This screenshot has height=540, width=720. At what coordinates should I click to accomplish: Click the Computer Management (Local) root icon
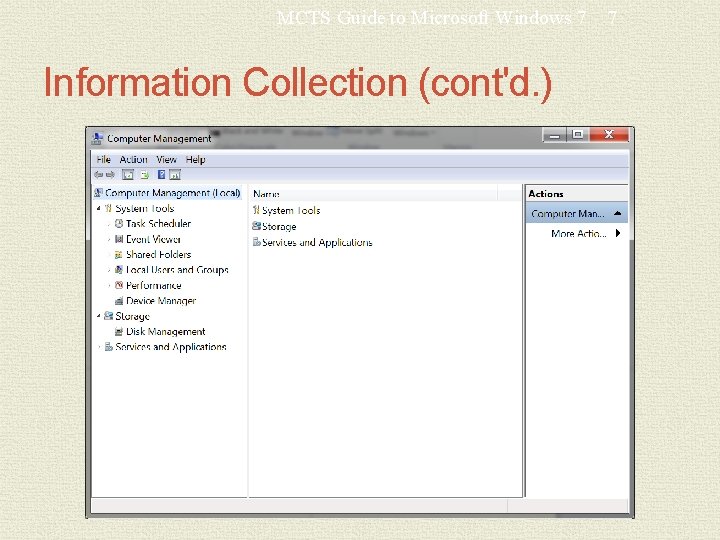(x=98, y=192)
